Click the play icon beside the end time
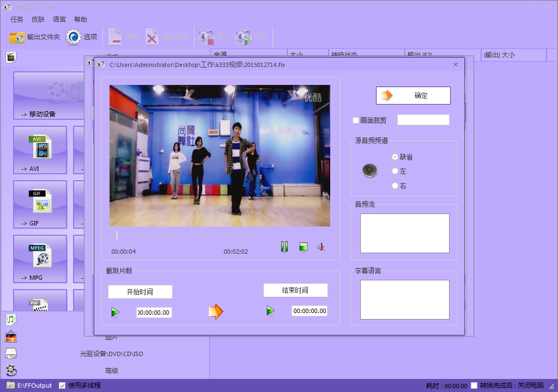The image size is (558, 392). click(x=270, y=311)
